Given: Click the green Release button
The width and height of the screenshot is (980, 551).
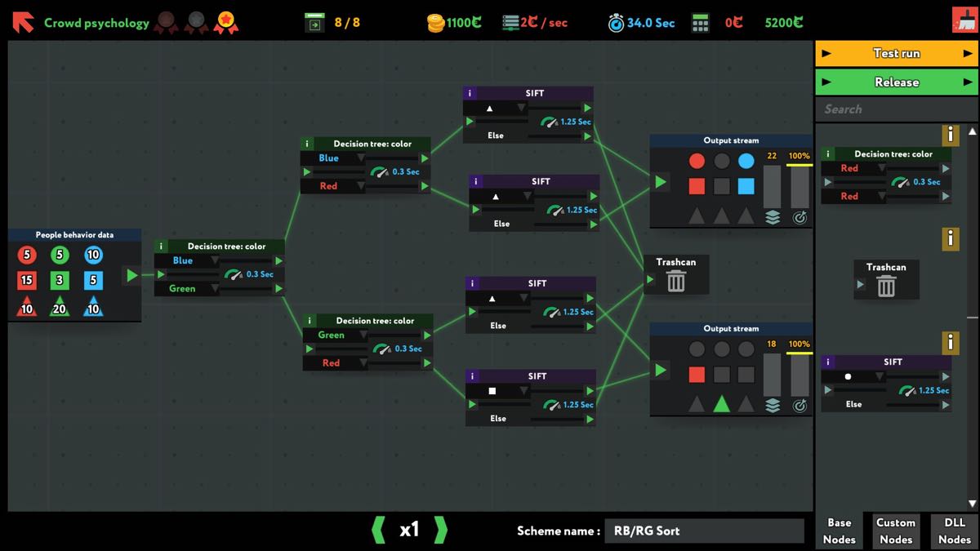Looking at the screenshot, I should pos(897,82).
